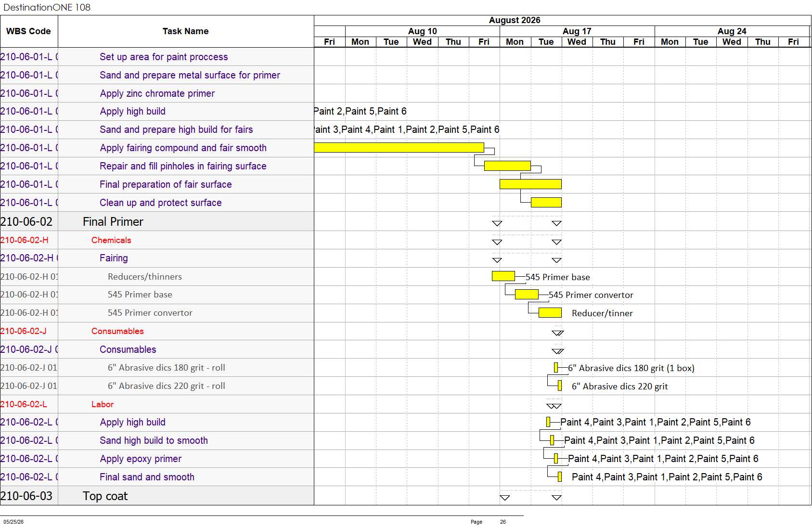Select the Clean up and protect surface bar
812x528 pixels.
point(546,202)
